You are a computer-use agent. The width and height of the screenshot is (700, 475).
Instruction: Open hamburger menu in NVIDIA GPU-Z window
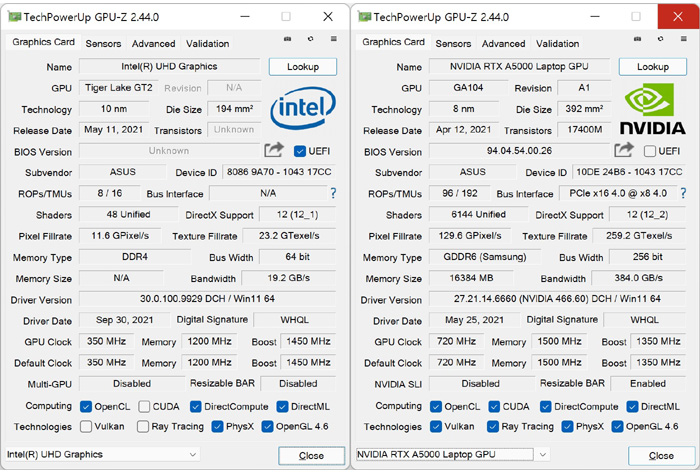[683, 39]
